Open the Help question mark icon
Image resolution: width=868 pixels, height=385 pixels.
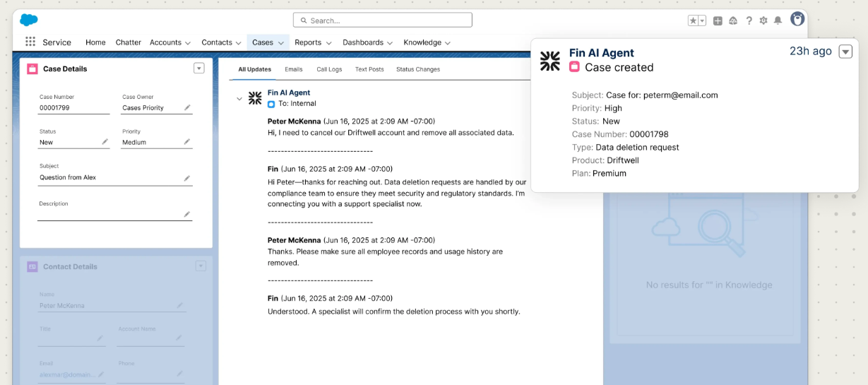[749, 20]
